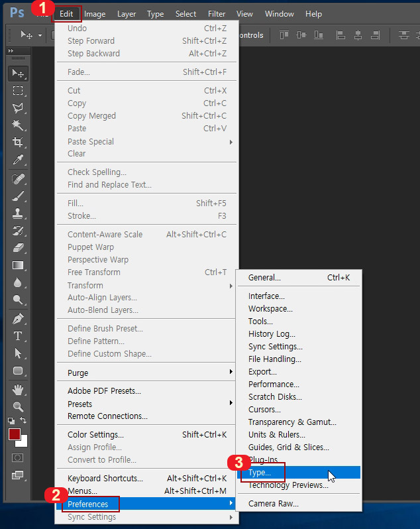Viewport: 420px width, 529px height.
Task: Select the Blur tool
Action: (18, 282)
